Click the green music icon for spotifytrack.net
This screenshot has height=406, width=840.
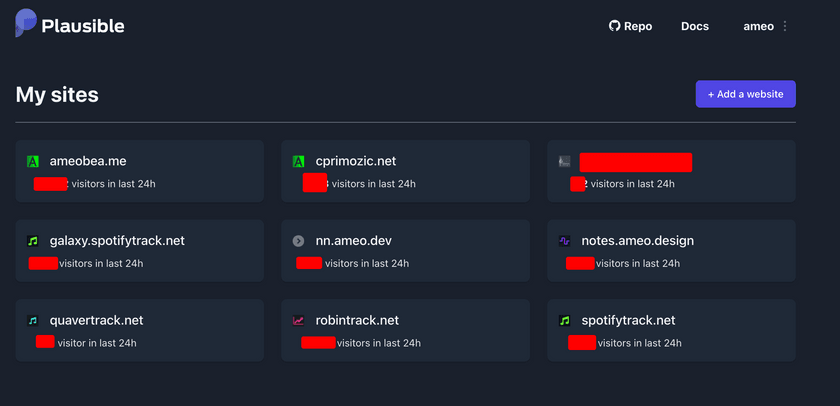tap(564, 321)
